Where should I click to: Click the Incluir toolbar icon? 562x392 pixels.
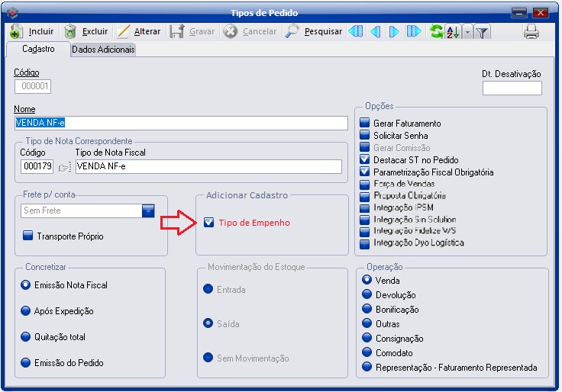tap(17, 31)
